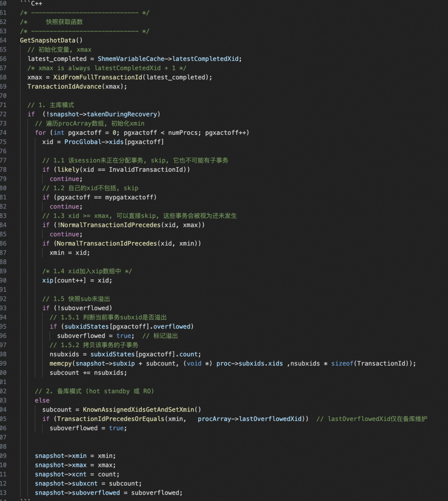Click 'snapshot->suboverflowed = suboverflowed;' line
448x501 pixels.
click(109, 493)
